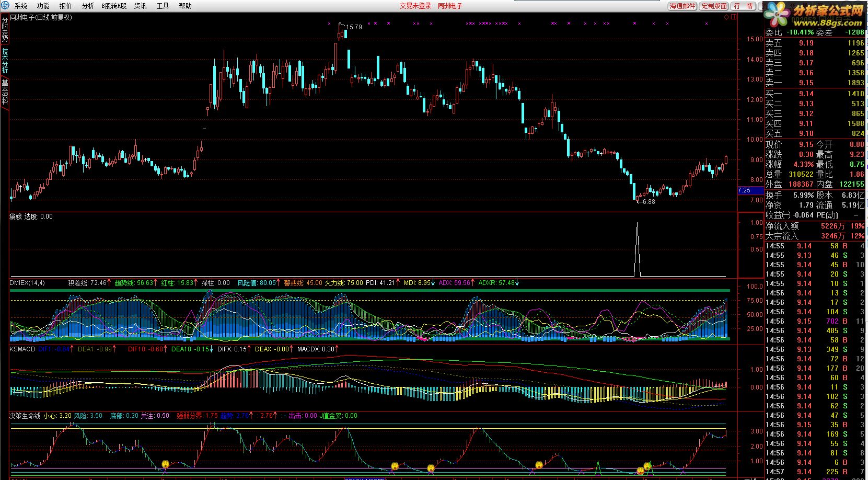Switch to the 分时走势 side tab
This screenshot has height=480, width=868.
click(5, 29)
